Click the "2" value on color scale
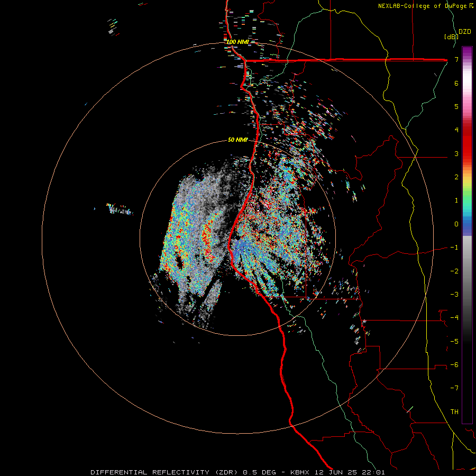The image size is (476, 476). point(456,177)
